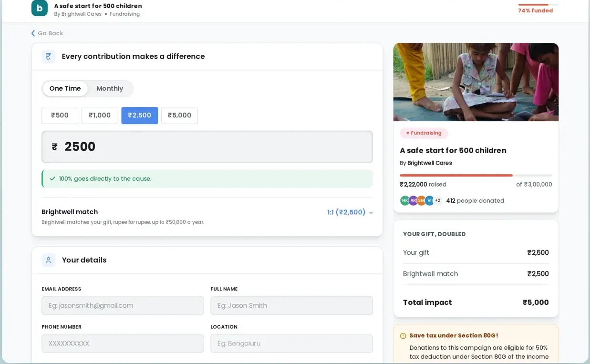Screen dimensions: 590x364
Task: Choose the ₹2,500 preset amount
Action: [x=139, y=115]
